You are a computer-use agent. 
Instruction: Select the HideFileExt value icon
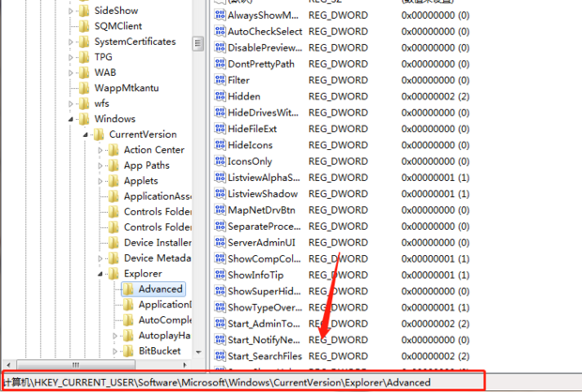click(x=220, y=128)
